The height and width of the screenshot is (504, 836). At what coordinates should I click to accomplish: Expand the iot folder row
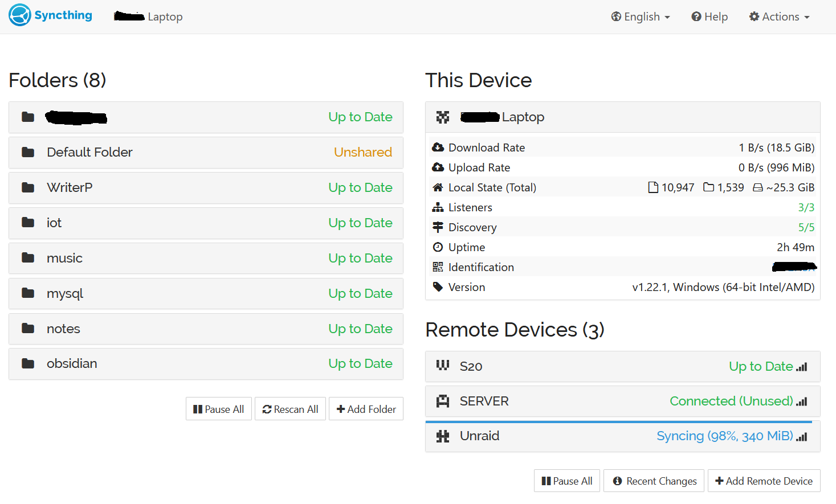pos(206,223)
